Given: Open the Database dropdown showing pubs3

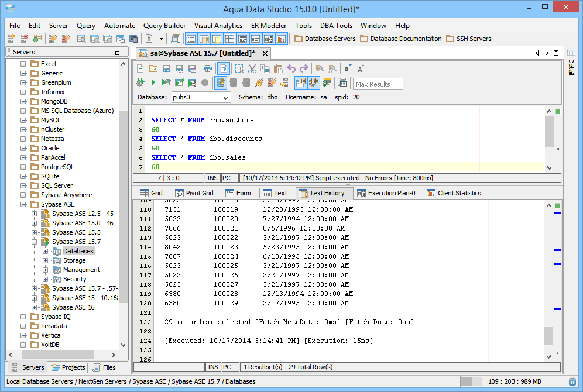Looking at the screenshot, I should tap(200, 97).
